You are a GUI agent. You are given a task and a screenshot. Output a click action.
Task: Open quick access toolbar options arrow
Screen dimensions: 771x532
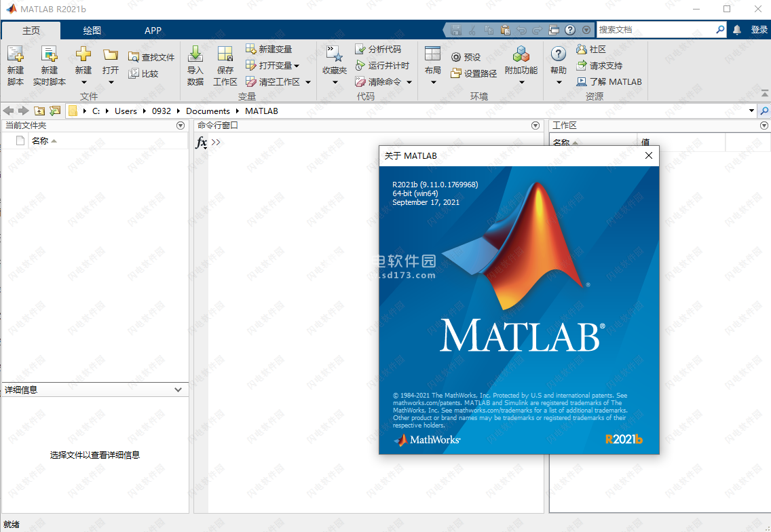point(586,30)
